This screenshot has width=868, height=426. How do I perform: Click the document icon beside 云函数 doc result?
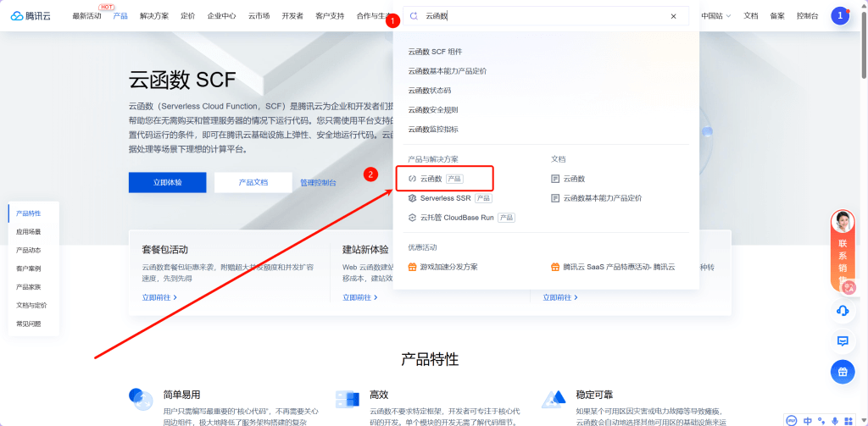point(555,179)
